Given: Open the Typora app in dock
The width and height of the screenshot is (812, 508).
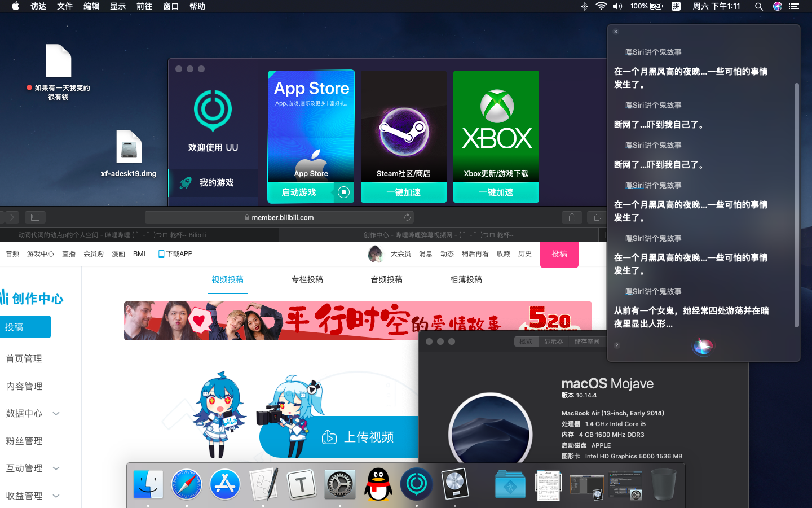Looking at the screenshot, I should 302,484.
